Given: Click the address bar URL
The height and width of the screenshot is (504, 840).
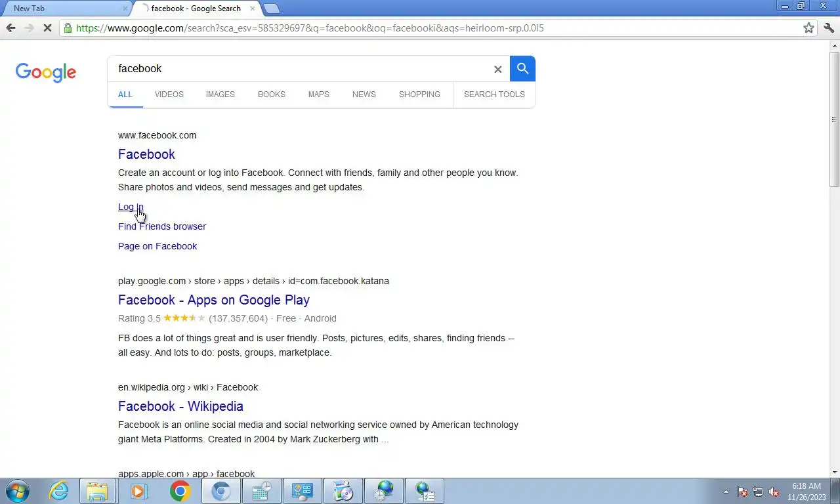Looking at the screenshot, I should point(310,28).
